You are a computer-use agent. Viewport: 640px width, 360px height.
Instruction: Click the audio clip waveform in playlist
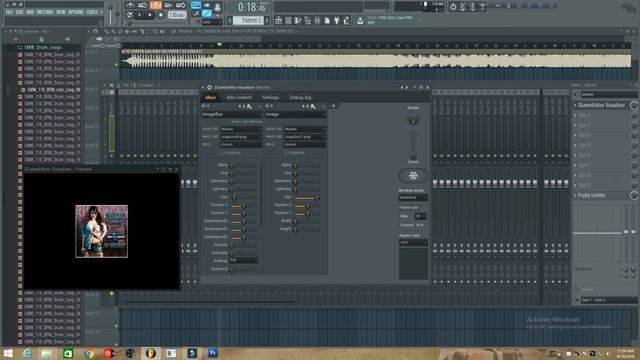tap(376, 61)
